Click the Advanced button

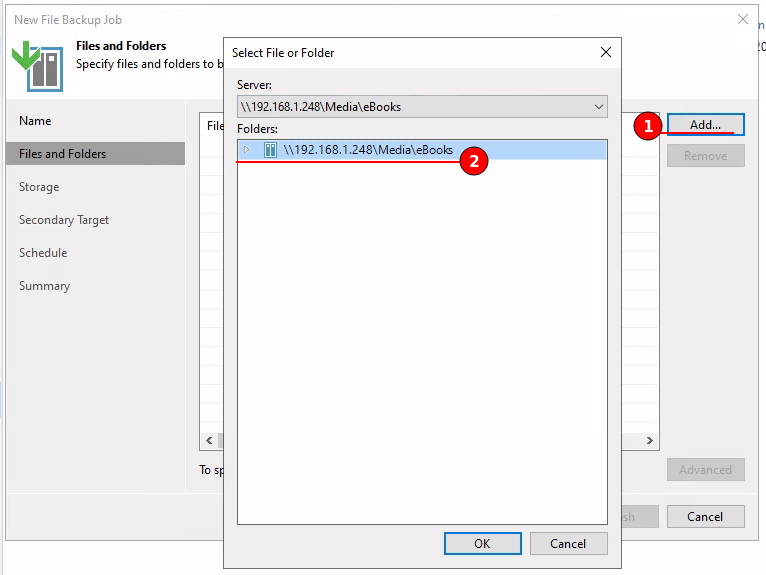(705, 469)
